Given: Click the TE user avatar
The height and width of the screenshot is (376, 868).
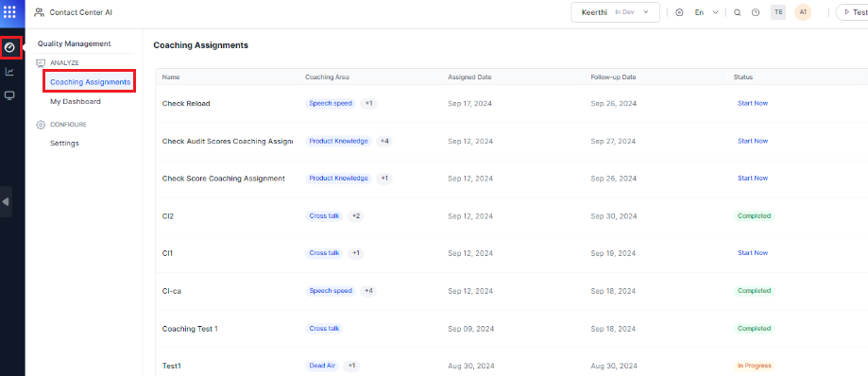Looking at the screenshot, I should (x=778, y=12).
